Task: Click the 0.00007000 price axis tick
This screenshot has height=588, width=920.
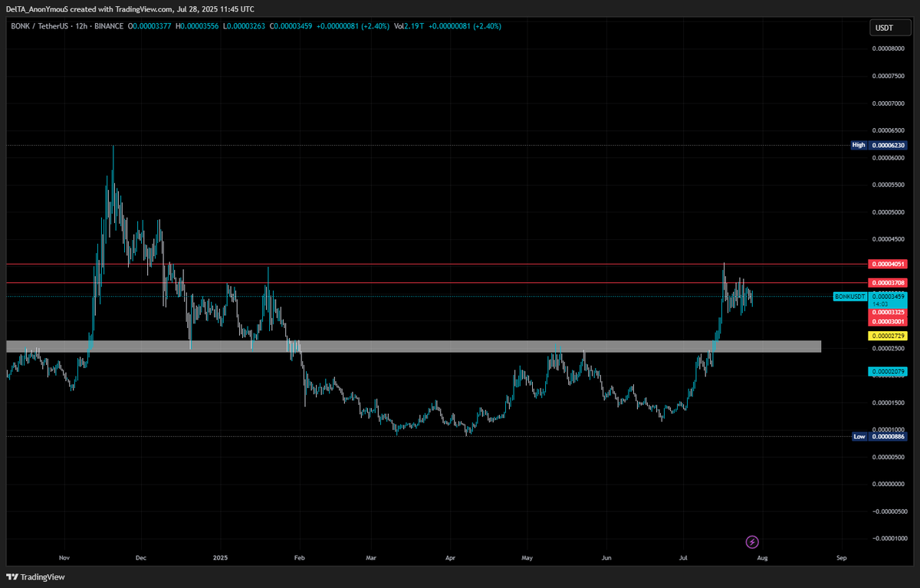Action: [889, 103]
